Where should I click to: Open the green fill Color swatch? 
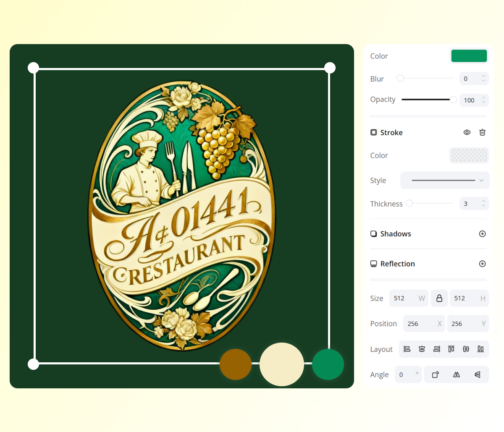[469, 56]
